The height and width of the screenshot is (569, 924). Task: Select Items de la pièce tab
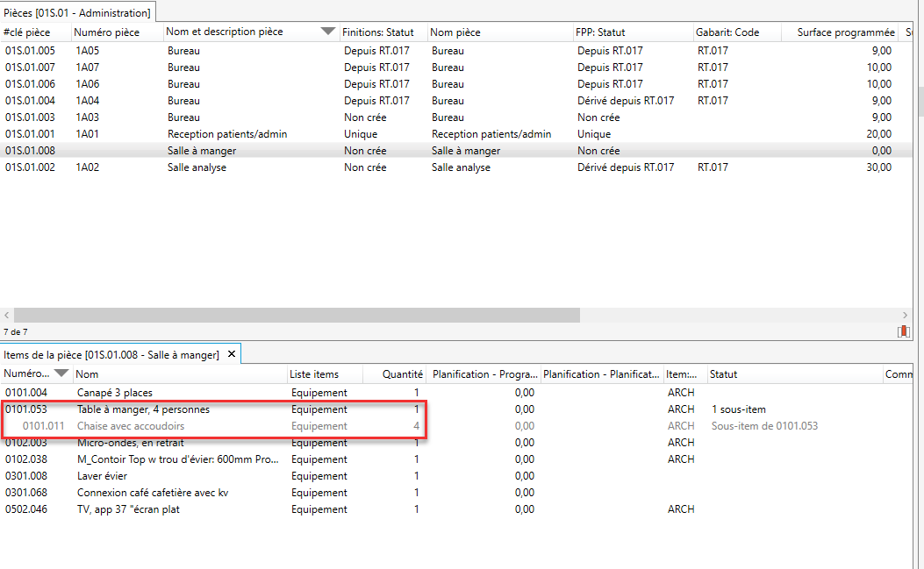point(111,354)
